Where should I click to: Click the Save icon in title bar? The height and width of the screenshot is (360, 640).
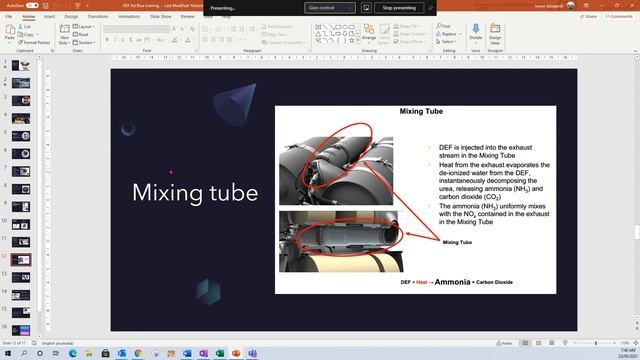click(46, 6)
